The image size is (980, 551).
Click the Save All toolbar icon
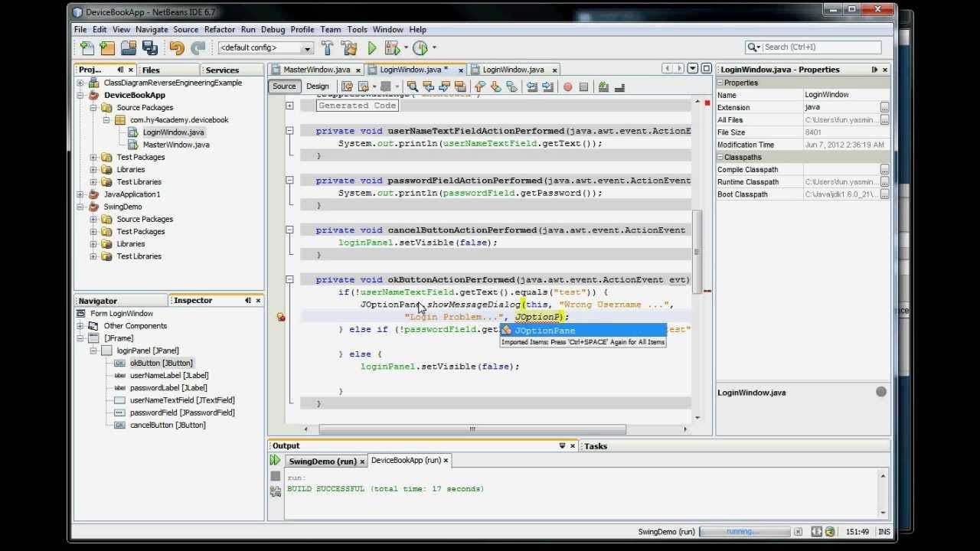(150, 48)
